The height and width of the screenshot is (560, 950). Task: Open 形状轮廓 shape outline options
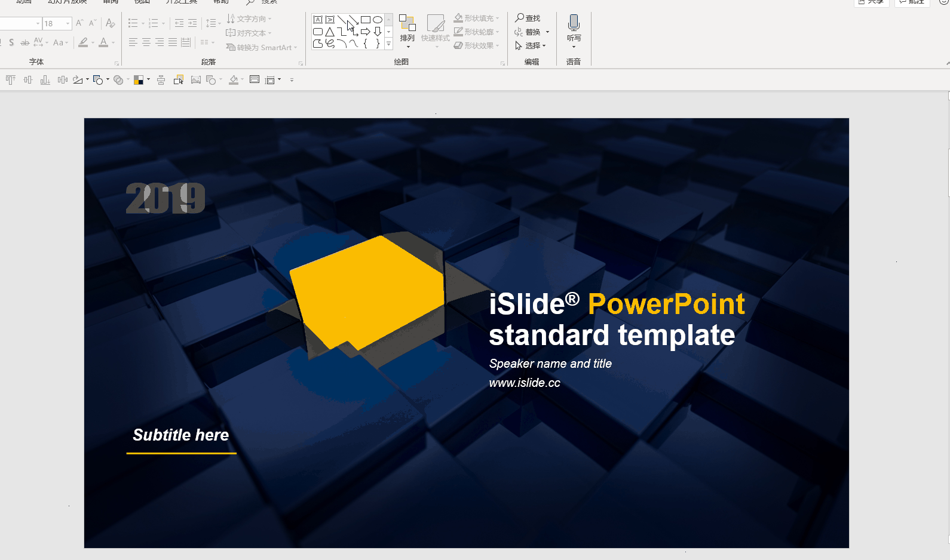476,32
